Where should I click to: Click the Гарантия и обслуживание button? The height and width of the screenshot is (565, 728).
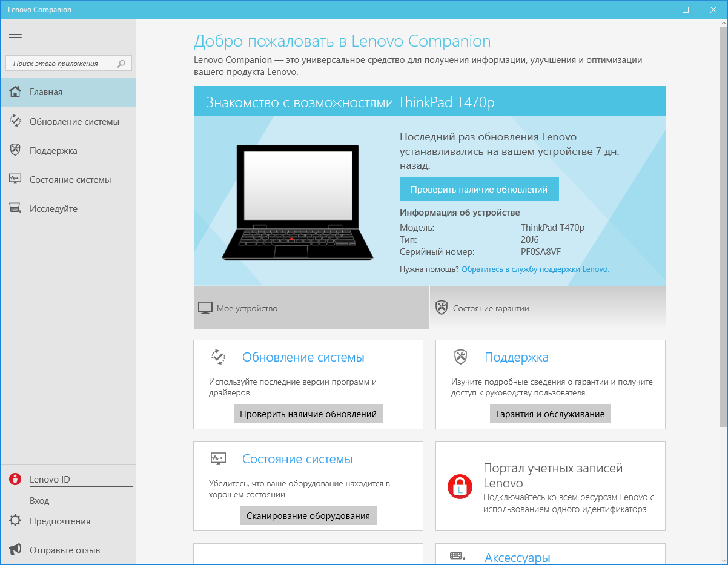pos(551,414)
